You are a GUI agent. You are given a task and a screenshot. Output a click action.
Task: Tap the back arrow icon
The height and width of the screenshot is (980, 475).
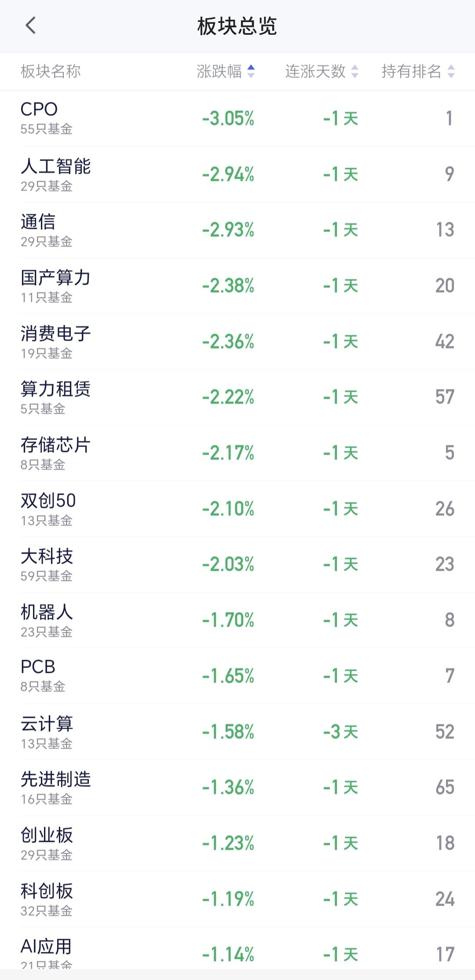click(30, 26)
